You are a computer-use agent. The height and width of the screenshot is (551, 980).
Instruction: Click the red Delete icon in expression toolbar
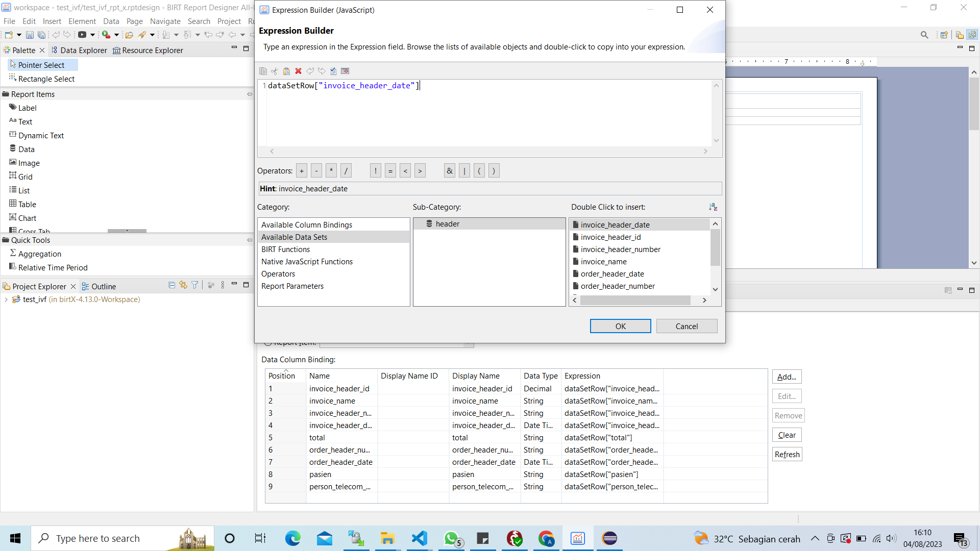click(x=299, y=71)
